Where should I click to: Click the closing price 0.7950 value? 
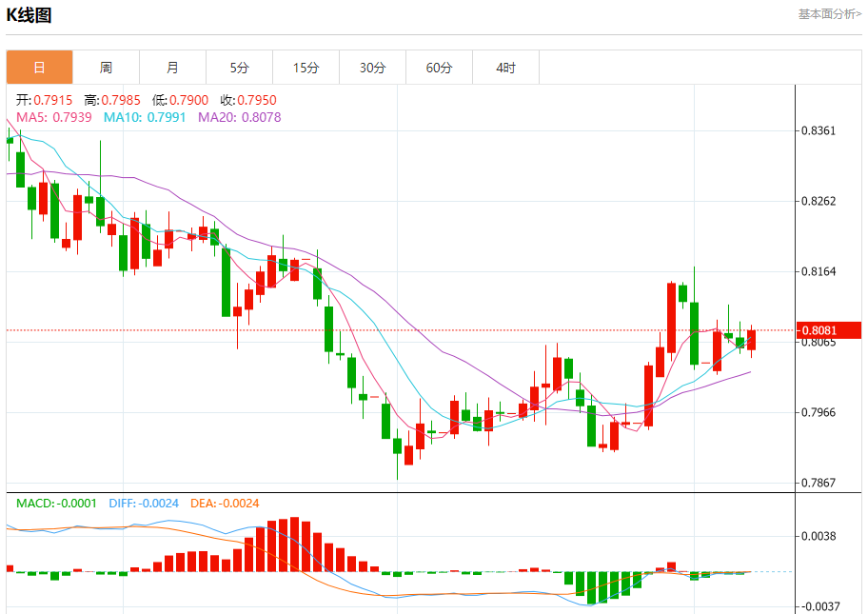coord(257,100)
